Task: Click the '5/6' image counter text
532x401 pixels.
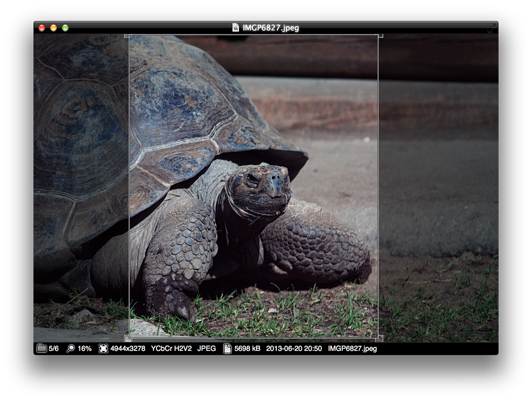Action: pos(54,349)
